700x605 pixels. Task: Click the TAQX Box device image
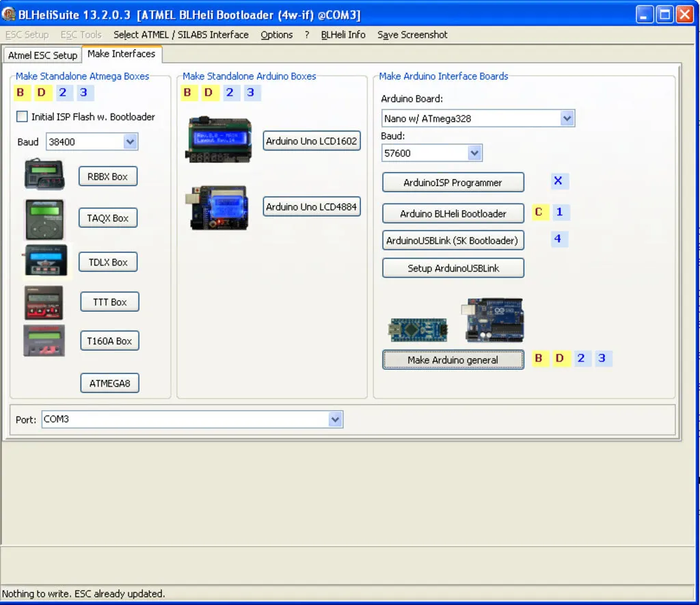[x=44, y=219]
